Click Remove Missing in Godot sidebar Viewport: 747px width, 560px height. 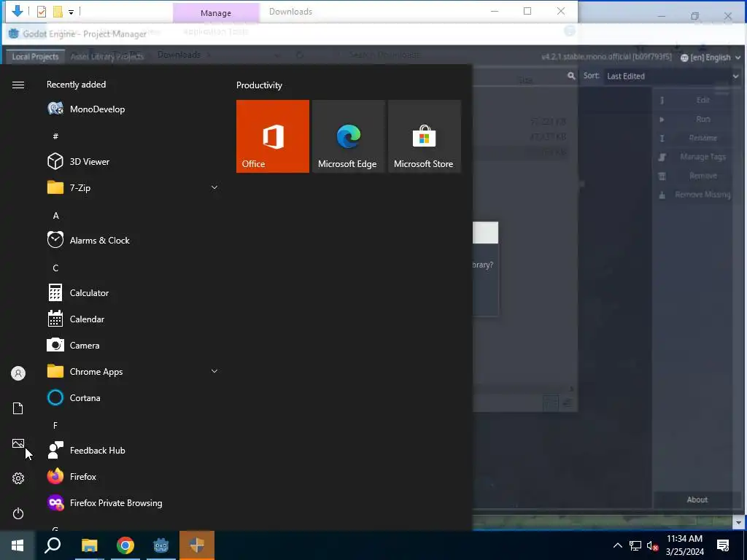pyautogui.click(x=696, y=194)
